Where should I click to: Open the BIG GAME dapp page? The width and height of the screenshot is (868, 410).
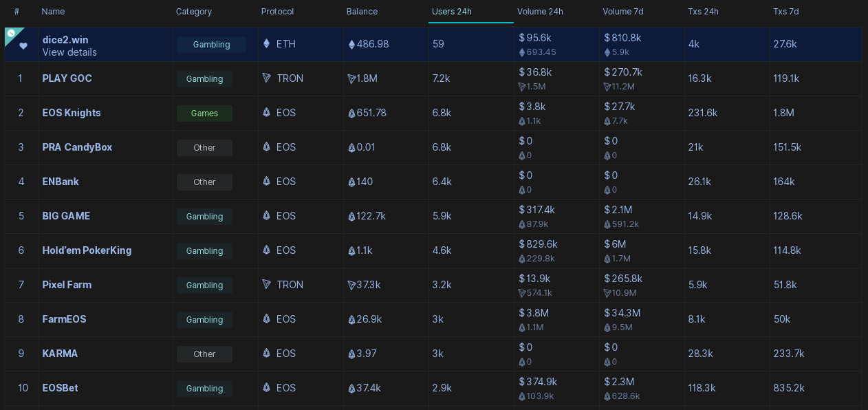(66, 216)
